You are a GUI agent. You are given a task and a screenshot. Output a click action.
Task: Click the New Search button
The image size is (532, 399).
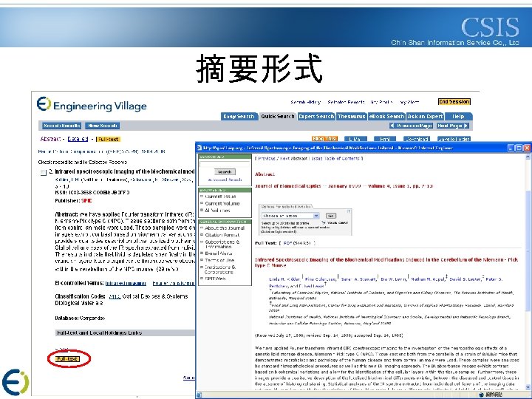coord(103,126)
